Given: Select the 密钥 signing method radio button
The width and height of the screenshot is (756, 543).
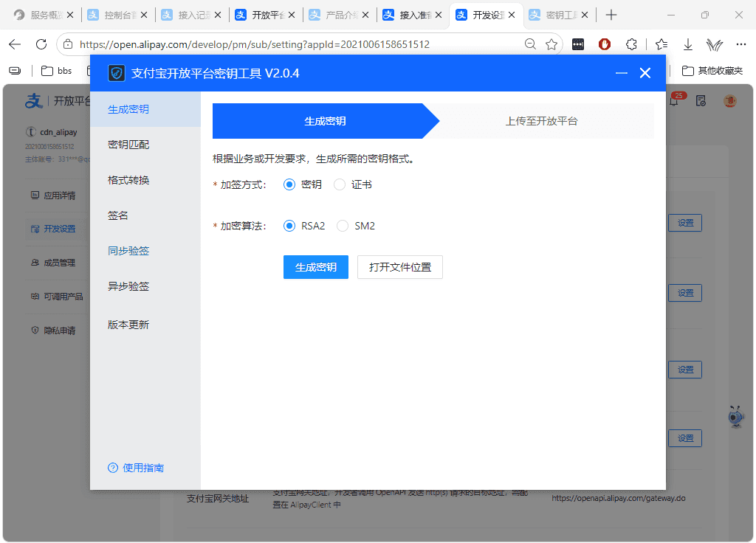Looking at the screenshot, I should click(289, 184).
